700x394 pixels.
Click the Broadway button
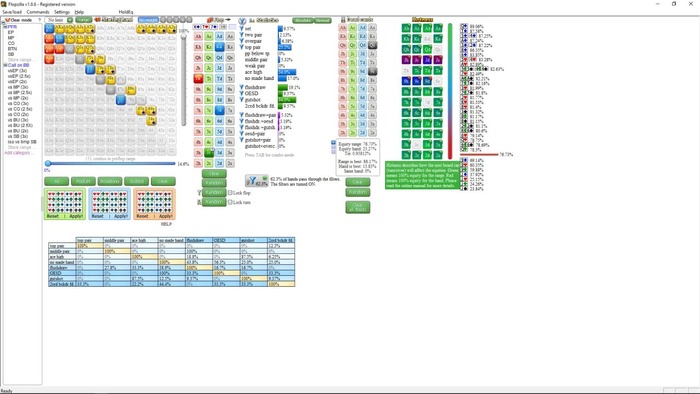click(110, 181)
